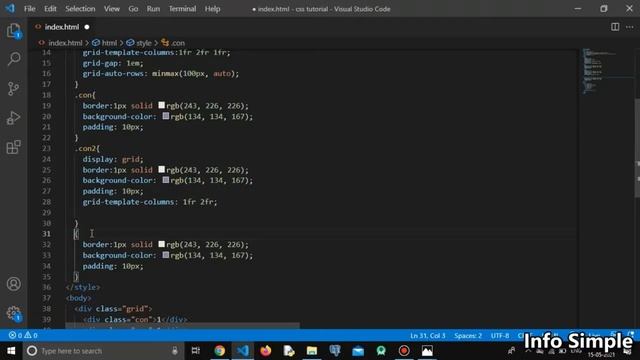
Task: Open the Explorer view in activity bar
Action: coord(13,31)
